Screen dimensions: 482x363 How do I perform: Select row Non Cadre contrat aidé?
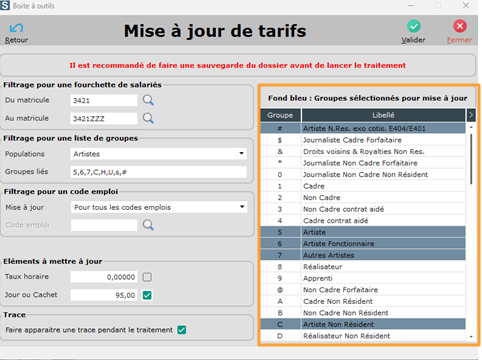click(x=363, y=209)
